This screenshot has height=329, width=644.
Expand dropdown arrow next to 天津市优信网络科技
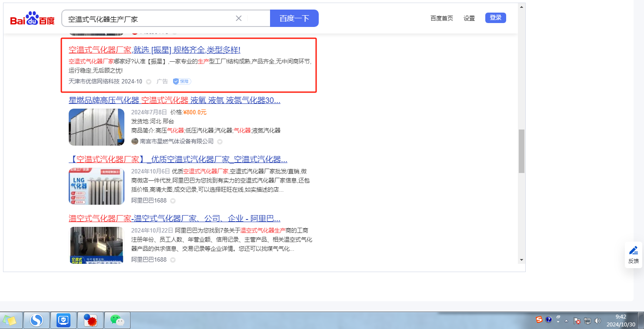(149, 82)
